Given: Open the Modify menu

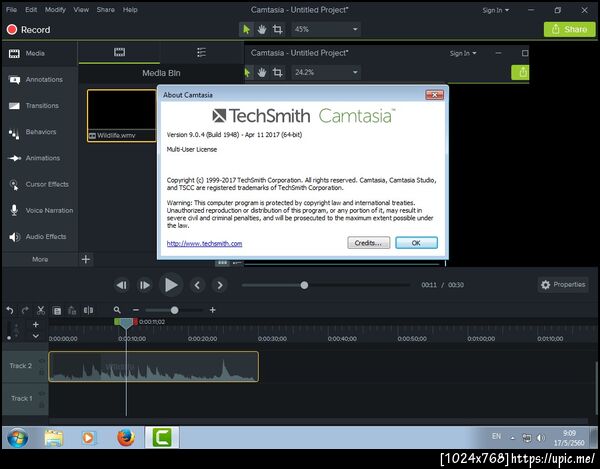Looking at the screenshot, I should (55, 10).
